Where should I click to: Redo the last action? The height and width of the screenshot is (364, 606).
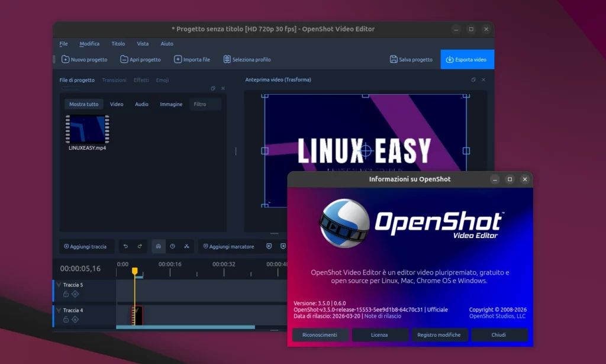coord(140,246)
